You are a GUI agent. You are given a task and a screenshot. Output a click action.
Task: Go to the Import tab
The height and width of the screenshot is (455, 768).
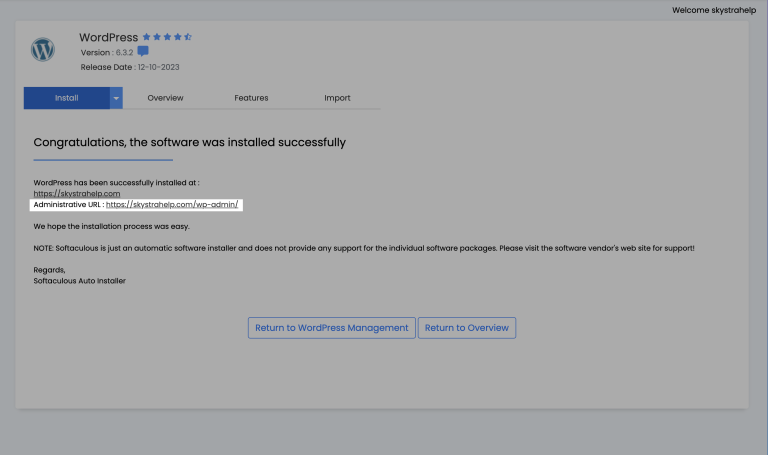337,98
